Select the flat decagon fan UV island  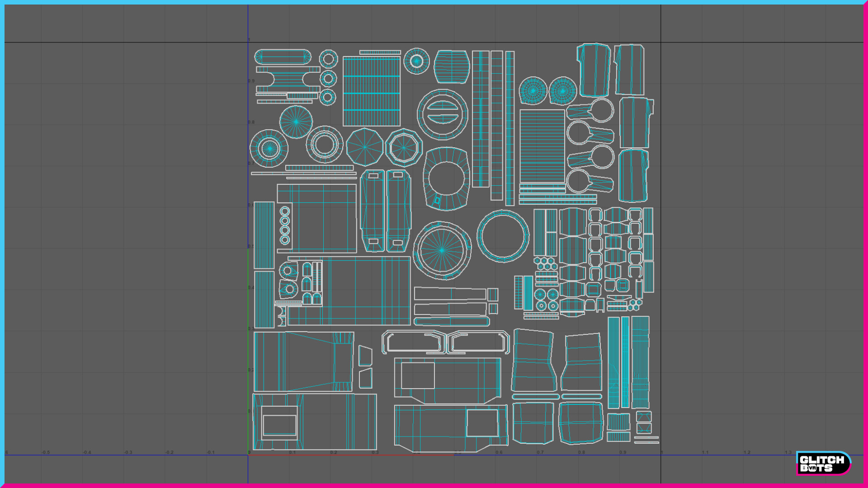pos(364,147)
